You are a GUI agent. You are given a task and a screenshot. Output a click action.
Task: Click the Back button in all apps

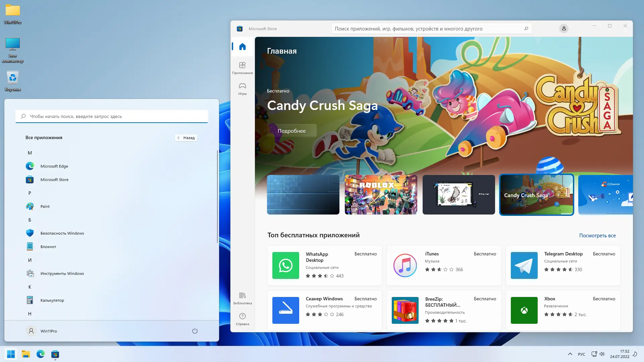coord(186,138)
